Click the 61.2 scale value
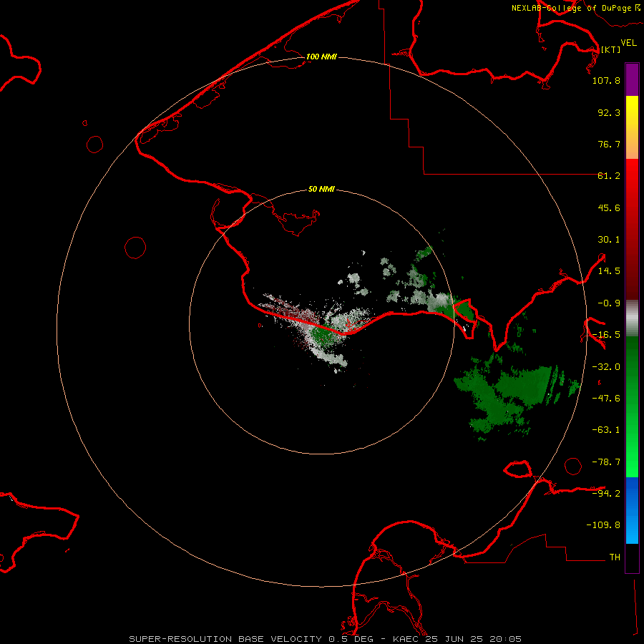 [609, 176]
